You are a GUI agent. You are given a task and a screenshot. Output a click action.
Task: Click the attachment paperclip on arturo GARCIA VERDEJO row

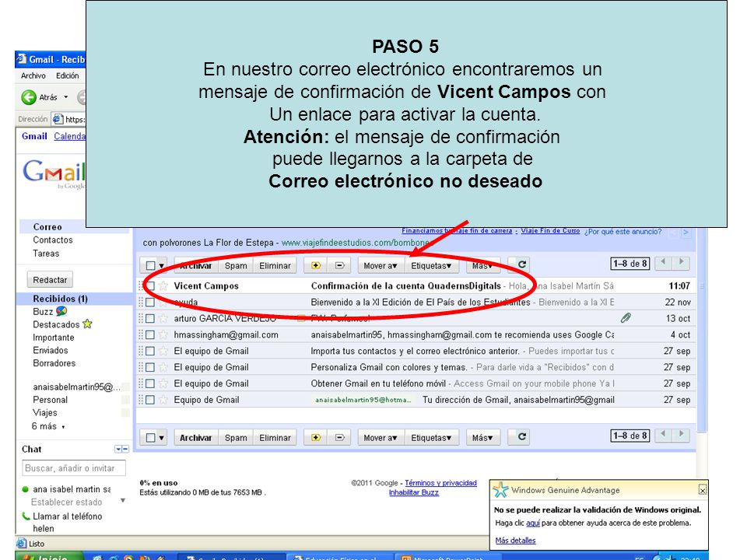point(626,317)
